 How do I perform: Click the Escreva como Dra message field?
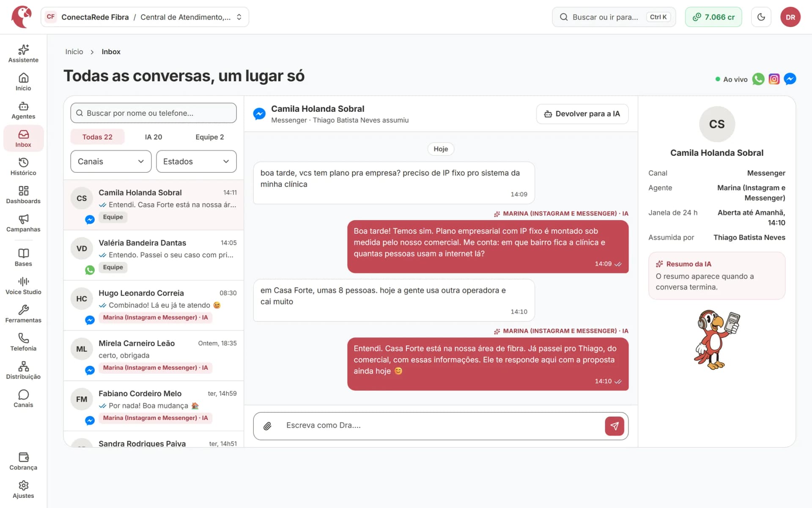(x=440, y=425)
